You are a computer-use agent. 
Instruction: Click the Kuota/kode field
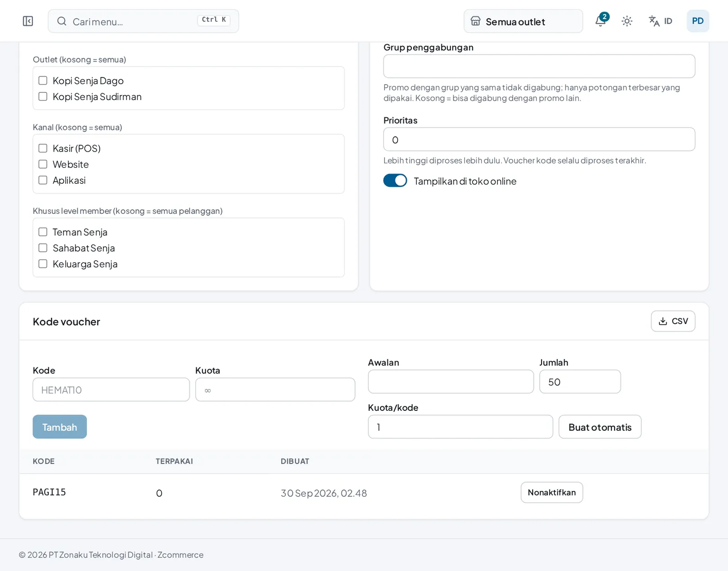(460, 427)
